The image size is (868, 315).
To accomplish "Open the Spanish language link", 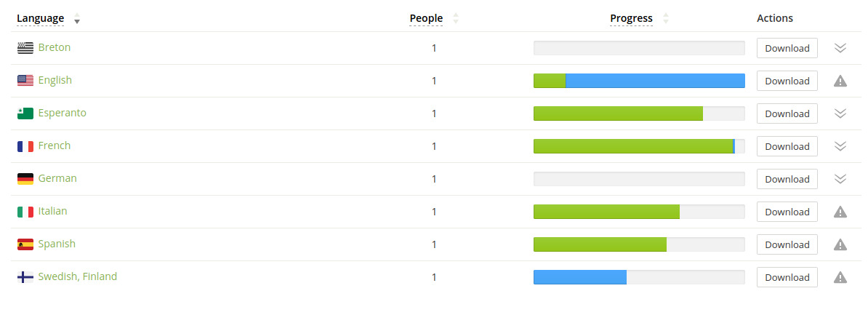I will point(57,244).
